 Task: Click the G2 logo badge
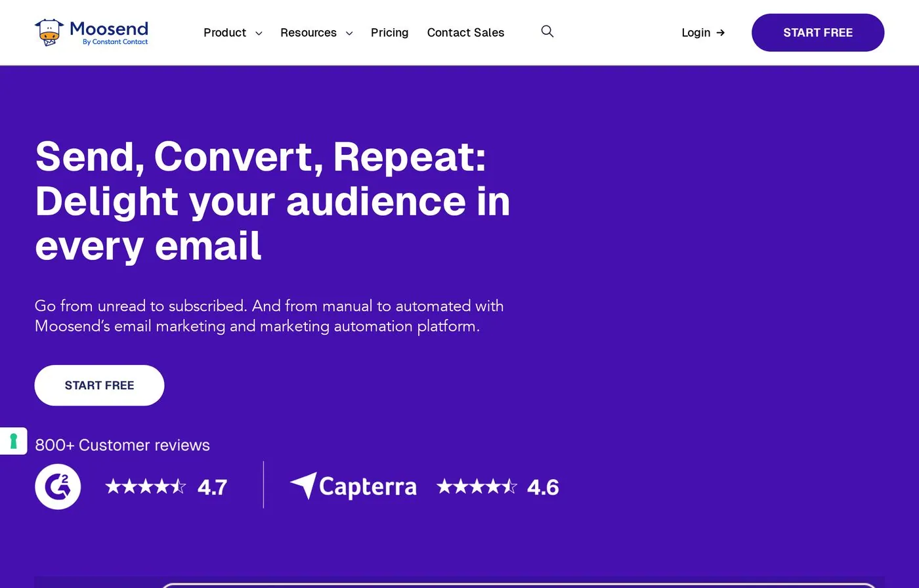[58, 486]
